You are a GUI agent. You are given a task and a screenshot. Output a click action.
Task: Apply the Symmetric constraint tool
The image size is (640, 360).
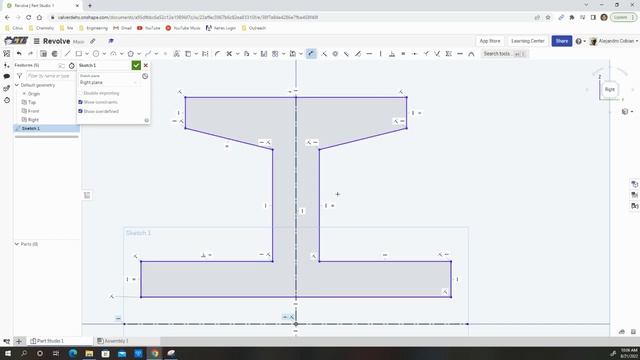(x=449, y=53)
